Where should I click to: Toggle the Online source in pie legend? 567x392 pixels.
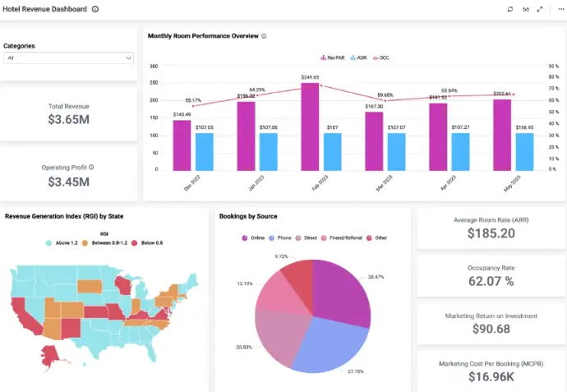tap(253, 238)
